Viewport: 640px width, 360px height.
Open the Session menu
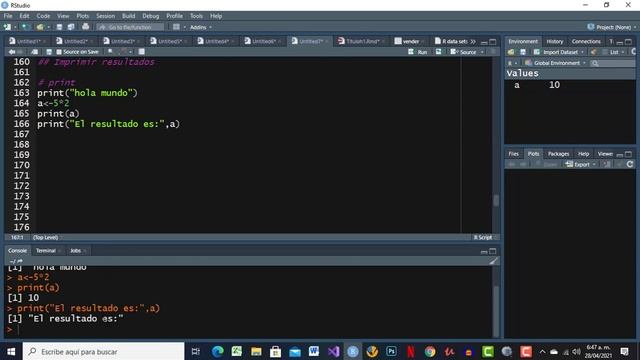click(105, 16)
